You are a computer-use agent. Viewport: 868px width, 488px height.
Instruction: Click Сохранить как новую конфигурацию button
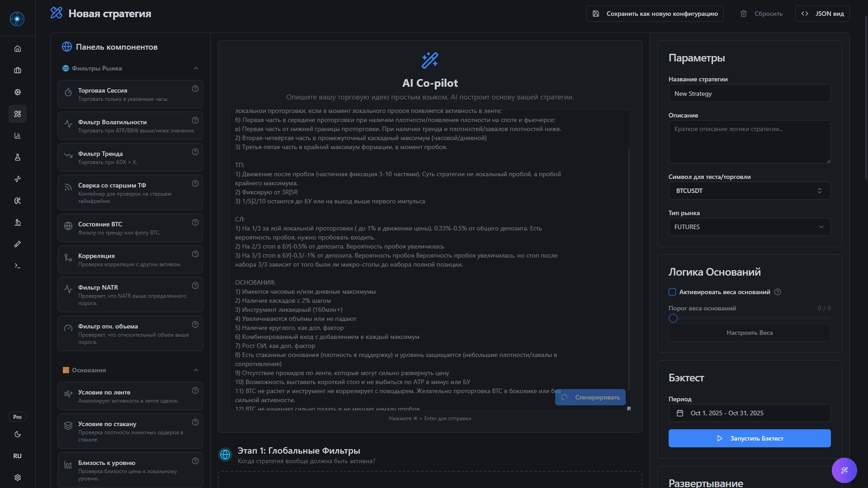pyautogui.click(x=655, y=14)
